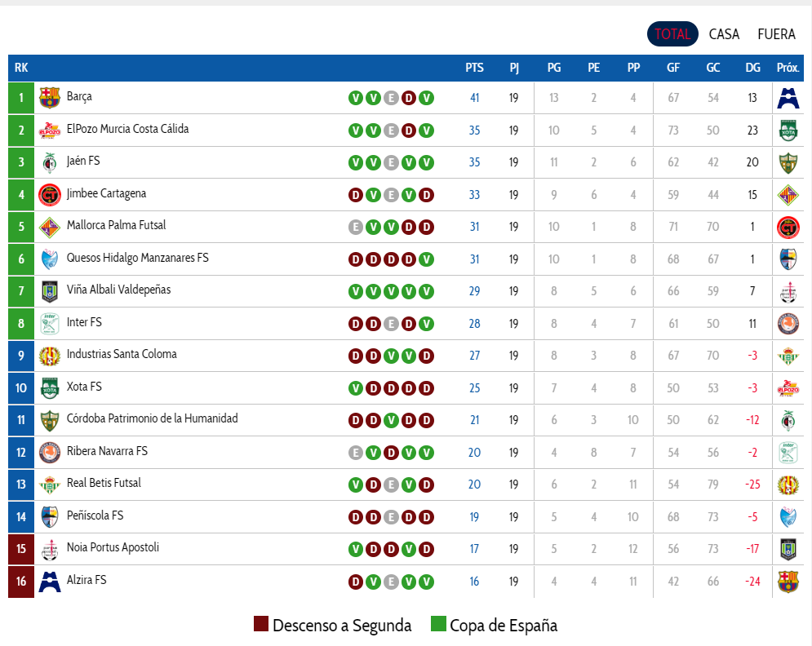The image size is (812, 646).
Task: Open Jimbee Cartagena's next opponent icon
Action: (788, 195)
